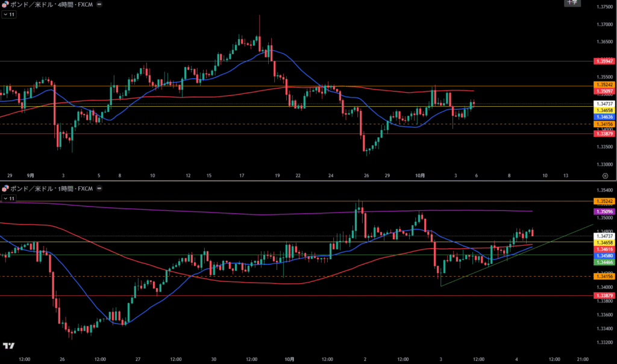Viewport: 617px width, 364px height.
Task: Click the market status icon on the 1時間 chart
Action: 99,189
